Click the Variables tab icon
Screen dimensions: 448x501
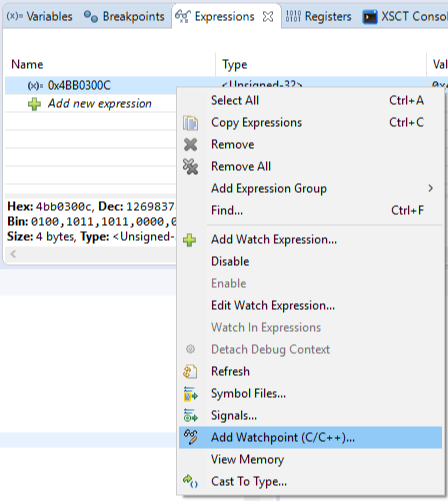tap(14, 16)
